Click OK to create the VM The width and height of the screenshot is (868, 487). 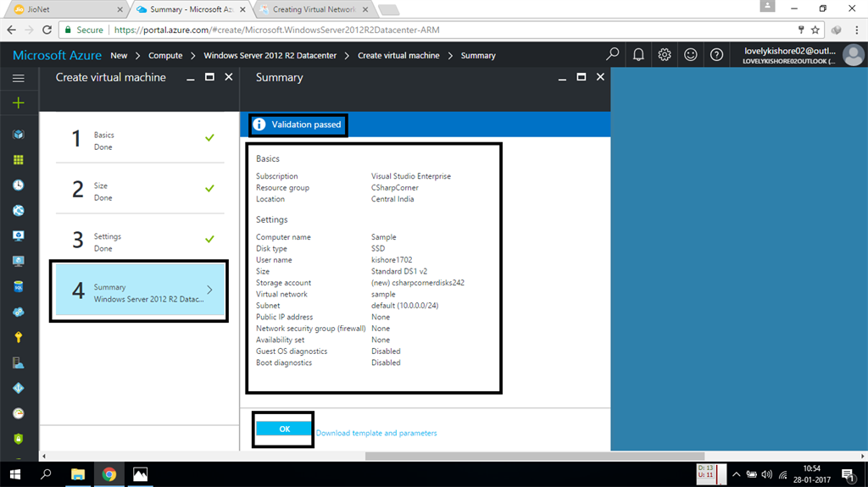coord(284,429)
